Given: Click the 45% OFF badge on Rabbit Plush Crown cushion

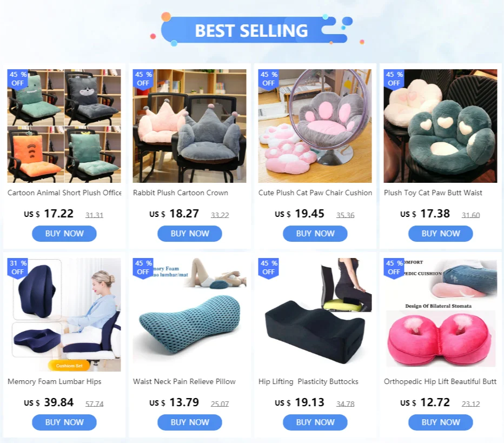Looking at the screenshot, I should (143, 79).
